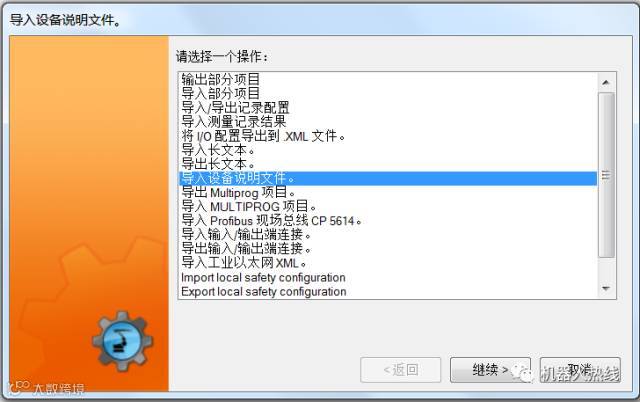Select highlighted 导入设备说明文件 entry
The image size is (640, 402).
click(x=388, y=178)
